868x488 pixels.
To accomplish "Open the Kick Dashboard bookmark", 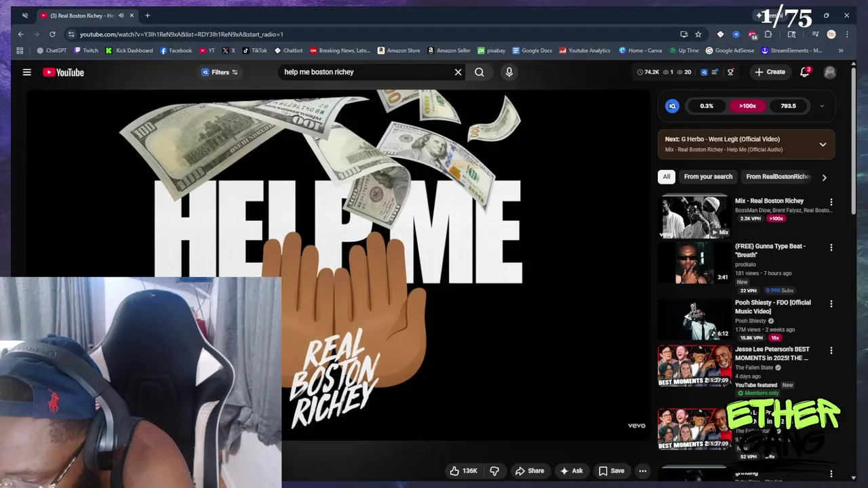I will click(x=129, y=50).
